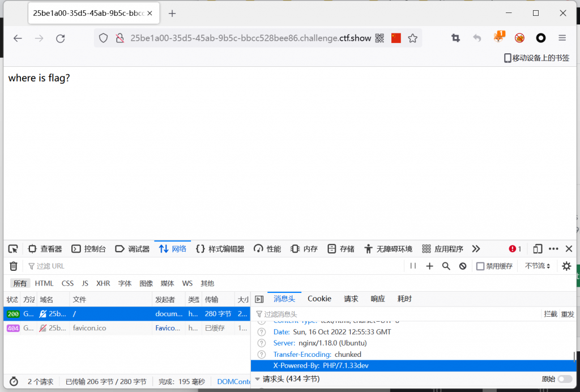Image resolution: width=580 pixels, height=392 pixels.
Task: Show the insecure connection lock info
Action: point(120,38)
